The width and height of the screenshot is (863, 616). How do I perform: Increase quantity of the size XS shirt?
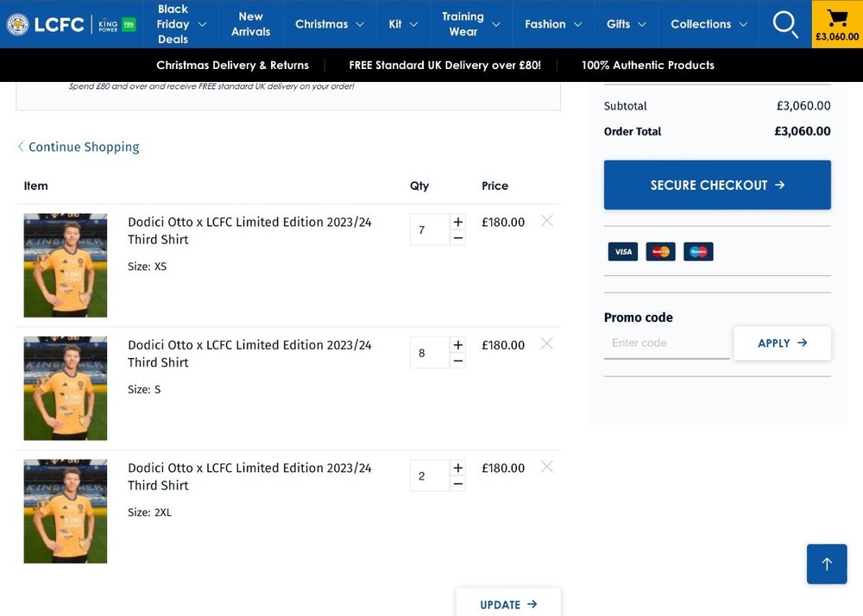(x=458, y=222)
